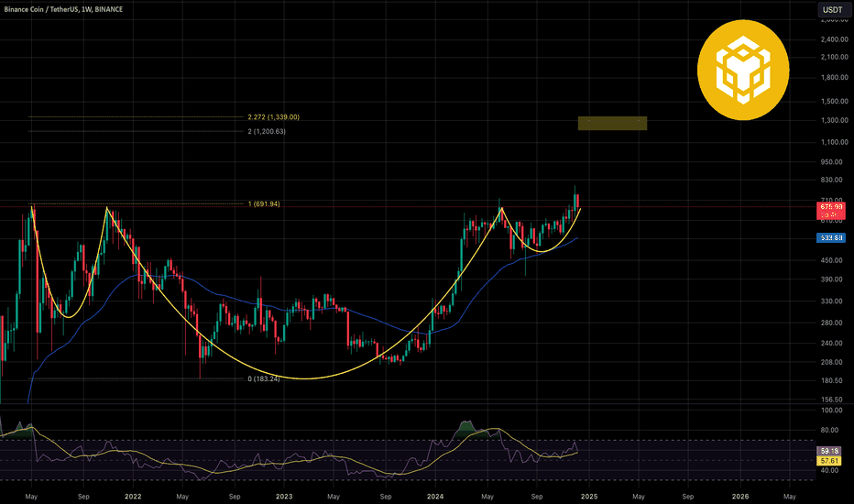
Task: Click the 156.50 price axis label
Action: (x=832, y=400)
